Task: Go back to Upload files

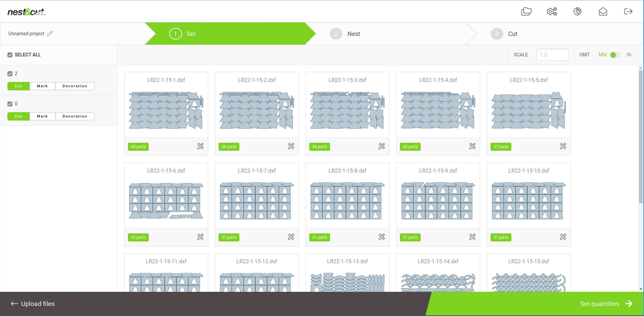Action: (x=33, y=304)
